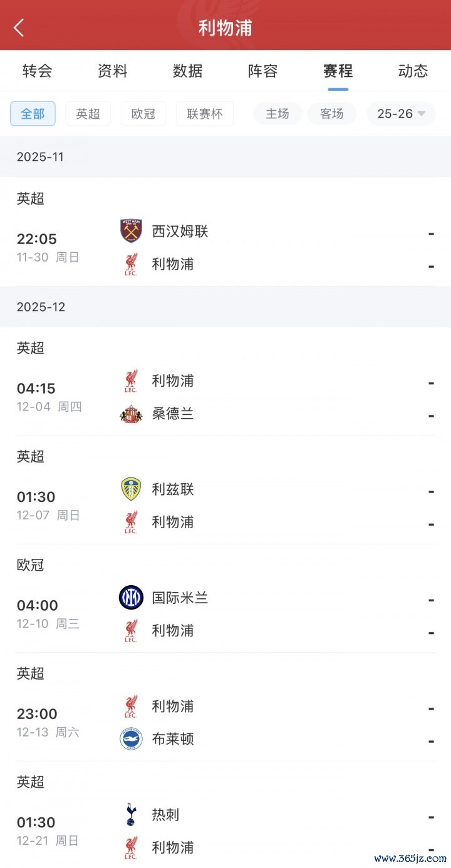Image resolution: width=451 pixels, height=868 pixels.
Task: Toggle the 主场 home filter
Action: [277, 114]
